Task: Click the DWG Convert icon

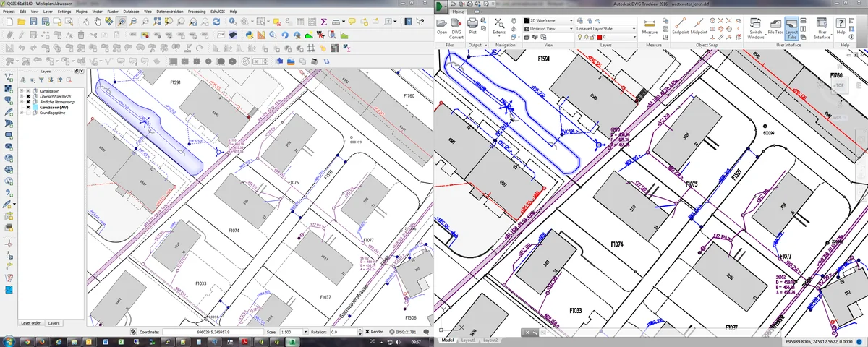Action: pos(456,25)
